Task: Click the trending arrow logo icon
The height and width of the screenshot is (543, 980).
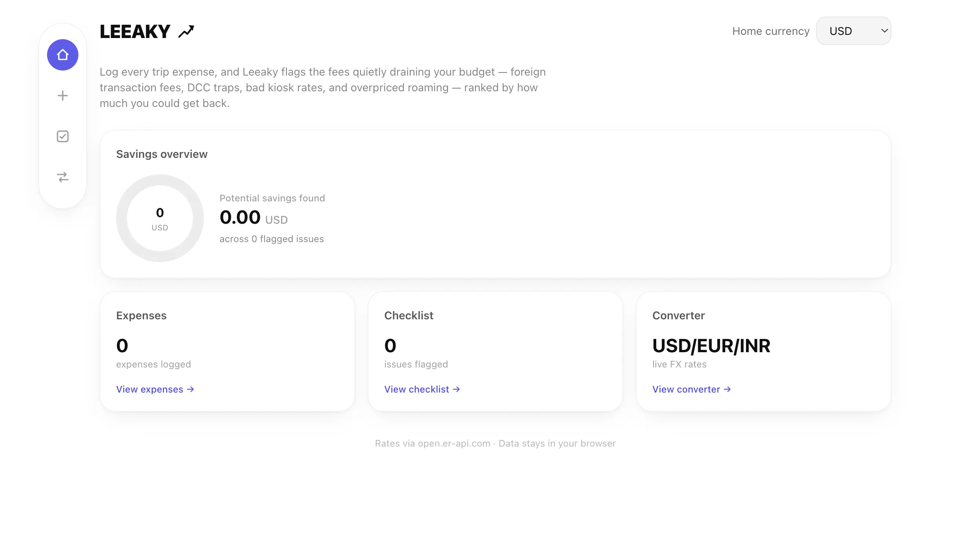Action: pyautogui.click(x=186, y=31)
